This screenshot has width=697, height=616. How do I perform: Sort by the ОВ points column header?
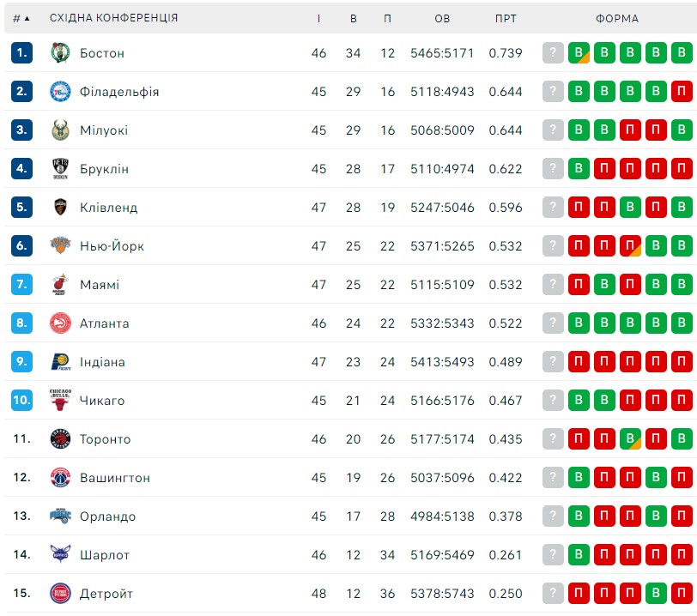tap(442, 19)
